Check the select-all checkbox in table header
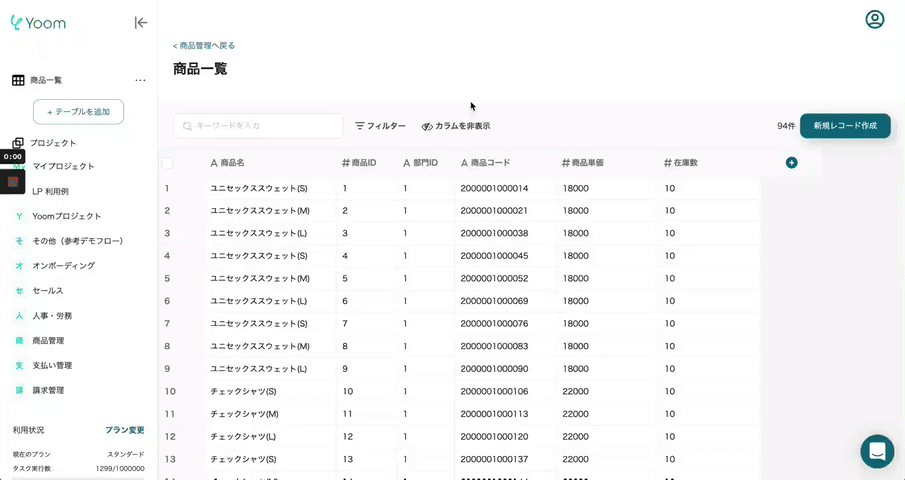This screenshot has width=905, height=480. (167, 163)
